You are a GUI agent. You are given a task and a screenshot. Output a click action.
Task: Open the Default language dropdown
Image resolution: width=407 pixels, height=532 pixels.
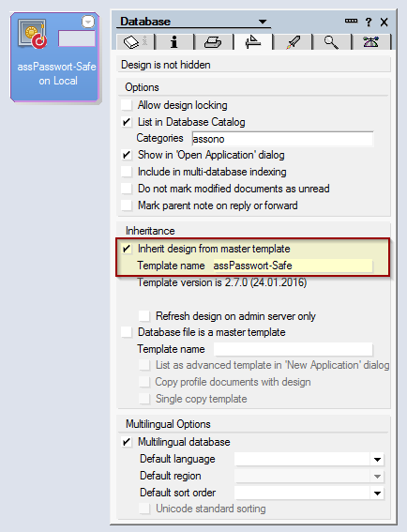click(377, 460)
